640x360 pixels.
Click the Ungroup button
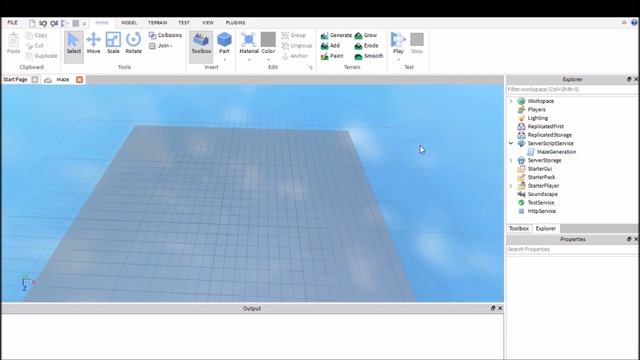(297, 46)
